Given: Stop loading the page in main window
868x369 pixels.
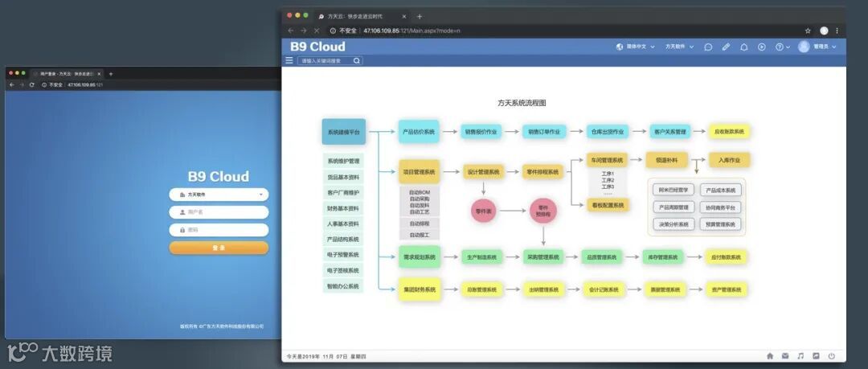Looking at the screenshot, I should (x=316, y=31).
